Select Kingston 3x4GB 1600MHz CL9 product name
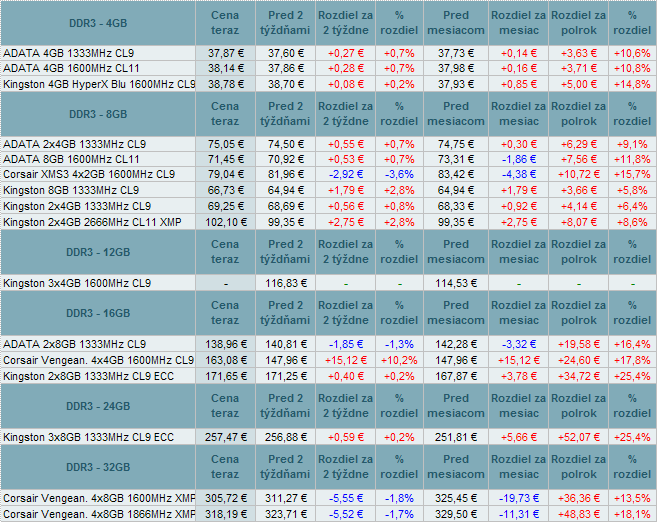The width and height of the screenshot is (657, 522). click(x=77, y=284)
